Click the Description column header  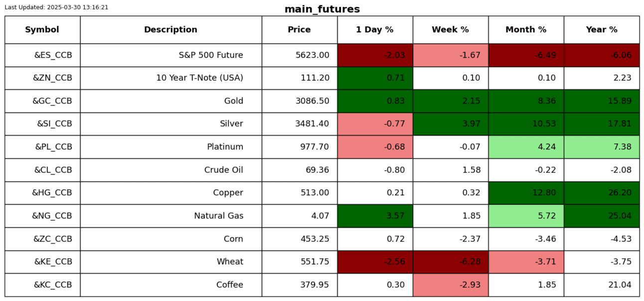(170, 30)
